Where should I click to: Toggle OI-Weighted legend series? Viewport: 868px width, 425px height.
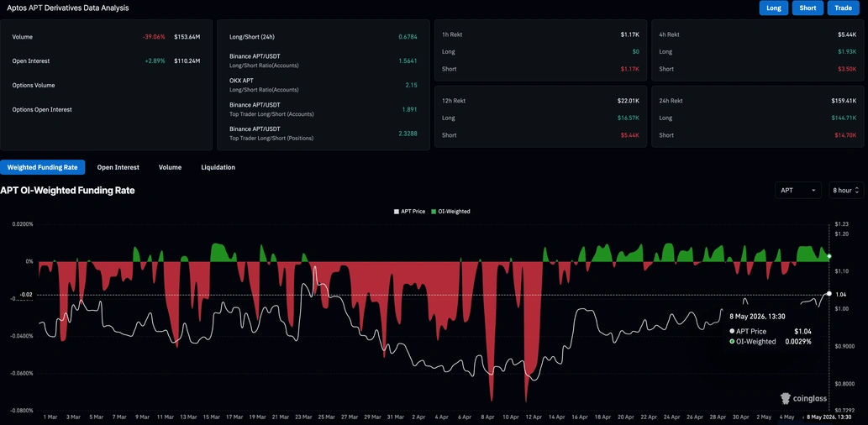click(x=450, y=212)
